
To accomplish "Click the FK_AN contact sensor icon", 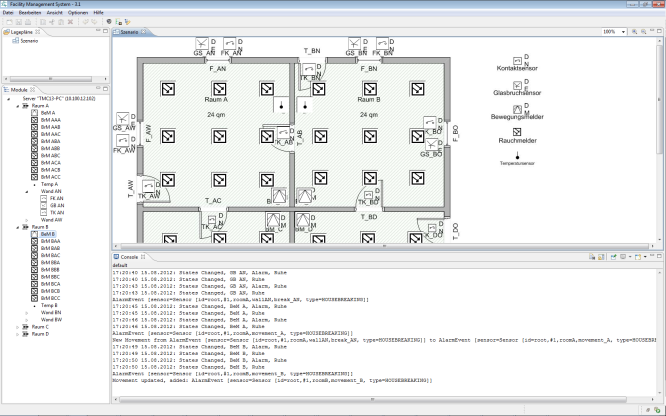I will click(x=230, y=43).
